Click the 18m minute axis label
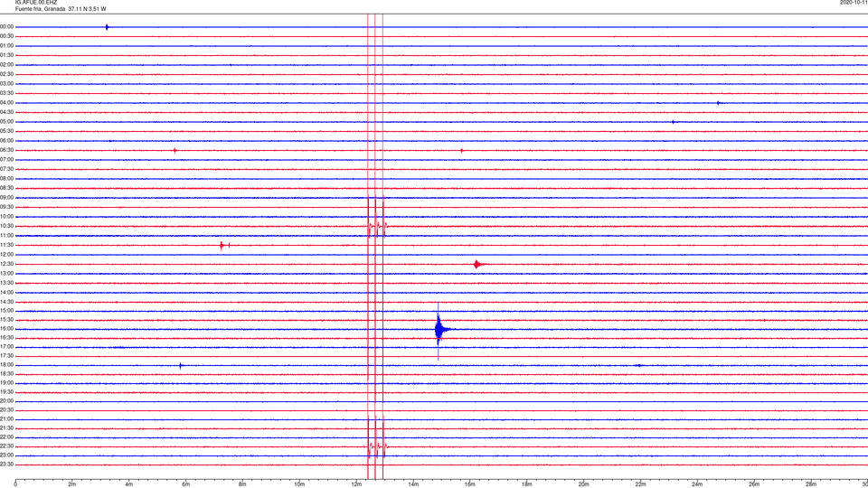Image resolution: width=868 pixels, height=488 pixels. (x=527, y=484)
